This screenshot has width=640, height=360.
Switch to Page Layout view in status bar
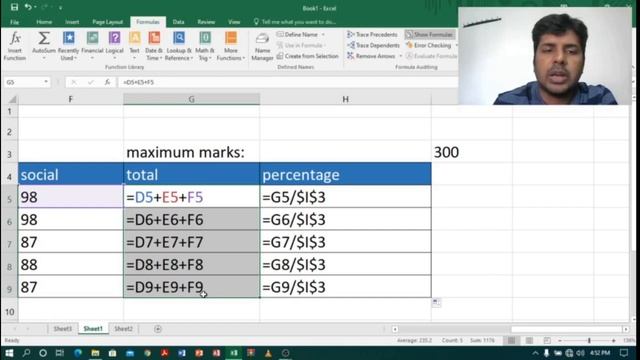point(529,340)
